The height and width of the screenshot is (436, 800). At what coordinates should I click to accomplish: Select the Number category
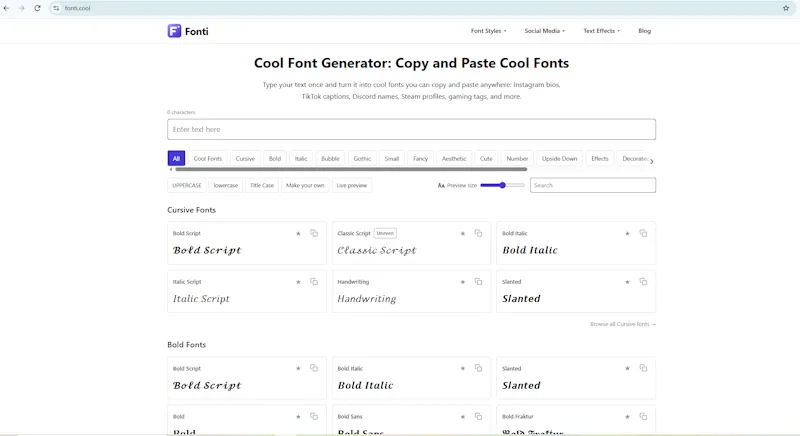click(x=517, y=159)
